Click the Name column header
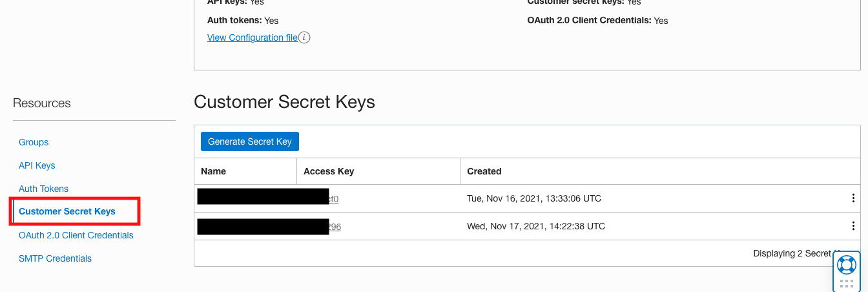Image resolution: width=868 pixels, height=292 pixels. click(x=214, y=171)
